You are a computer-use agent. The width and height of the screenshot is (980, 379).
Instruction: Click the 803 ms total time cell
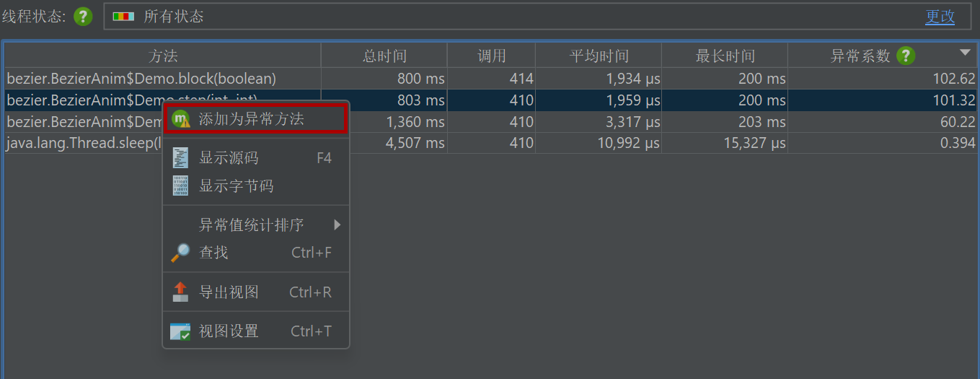[x=384, y=100]
